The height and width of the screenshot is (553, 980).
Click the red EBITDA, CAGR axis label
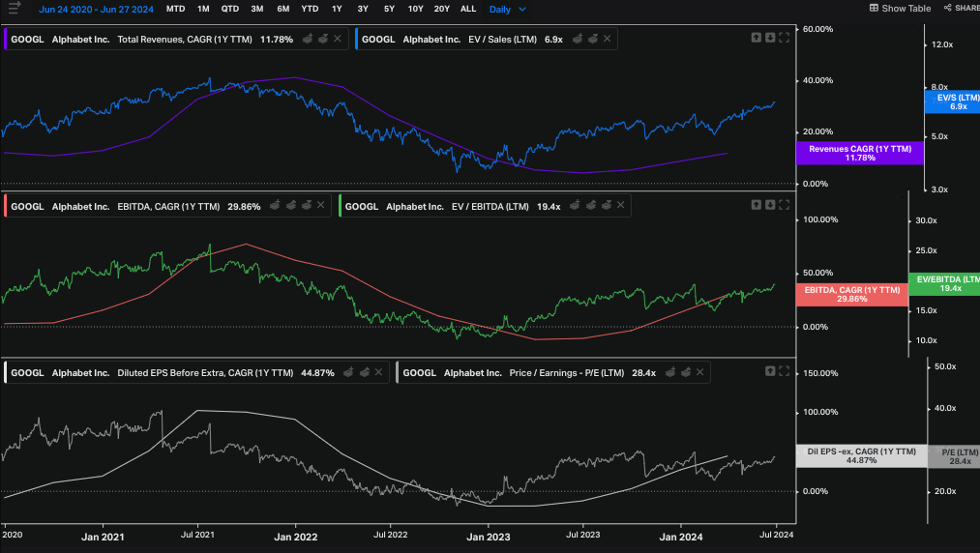click(852, 294)
